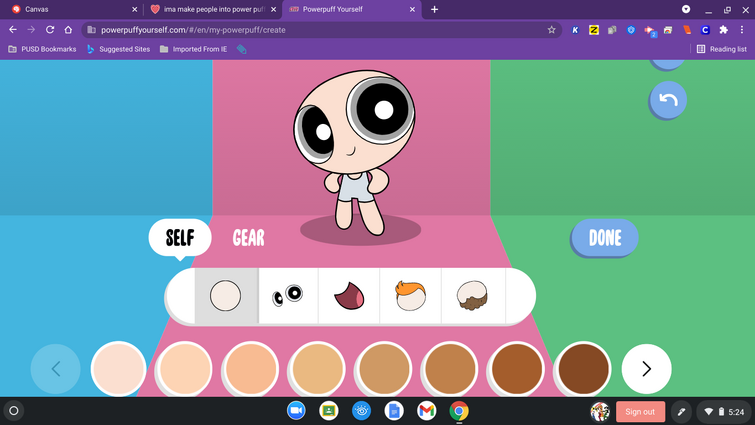Click the Chrome icon in the shelf
The height and width of the screenshot is (425, 755).
tap(459, 411)
